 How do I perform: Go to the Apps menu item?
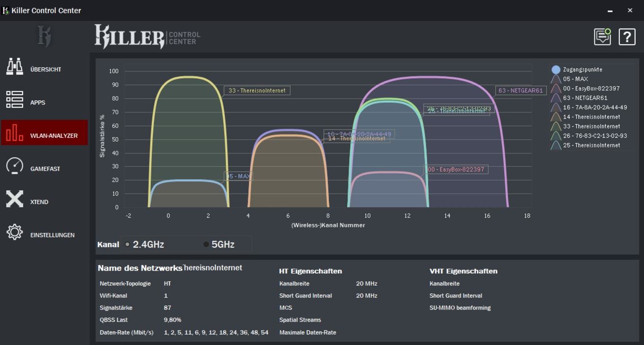(38, 102)
